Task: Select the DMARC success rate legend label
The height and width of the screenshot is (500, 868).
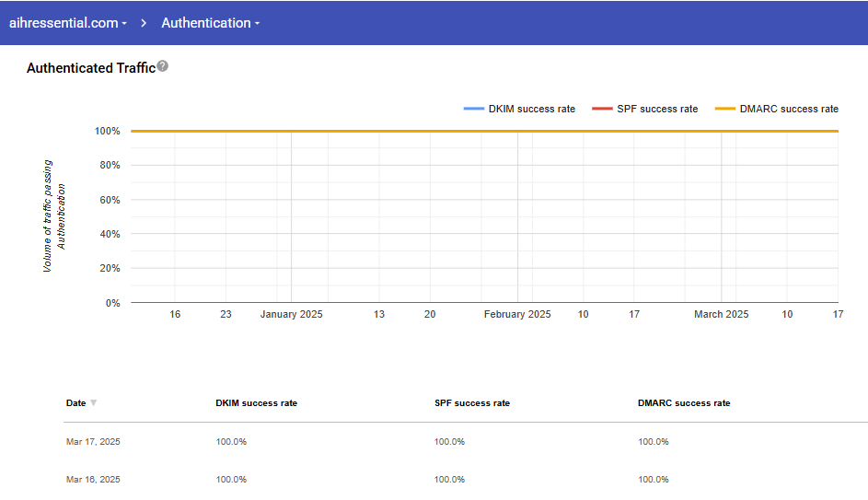Action: point(789,109)
